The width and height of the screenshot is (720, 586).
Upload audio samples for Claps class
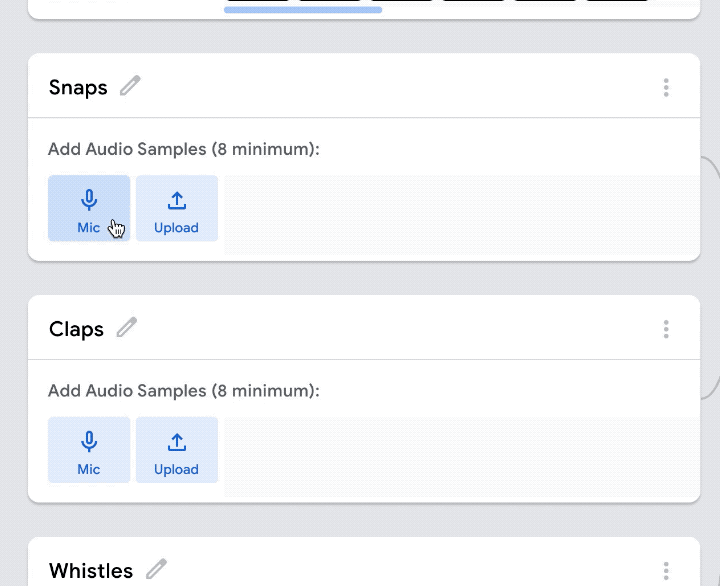point(177,450)
